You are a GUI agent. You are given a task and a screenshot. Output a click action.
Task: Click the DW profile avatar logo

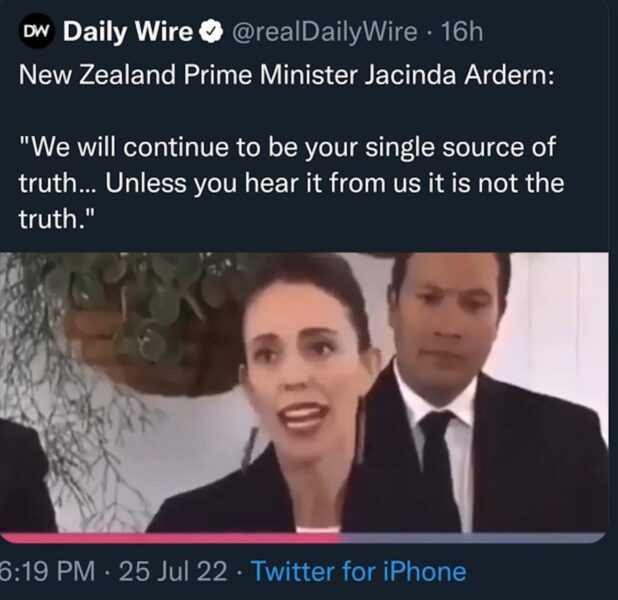[35, 32]
